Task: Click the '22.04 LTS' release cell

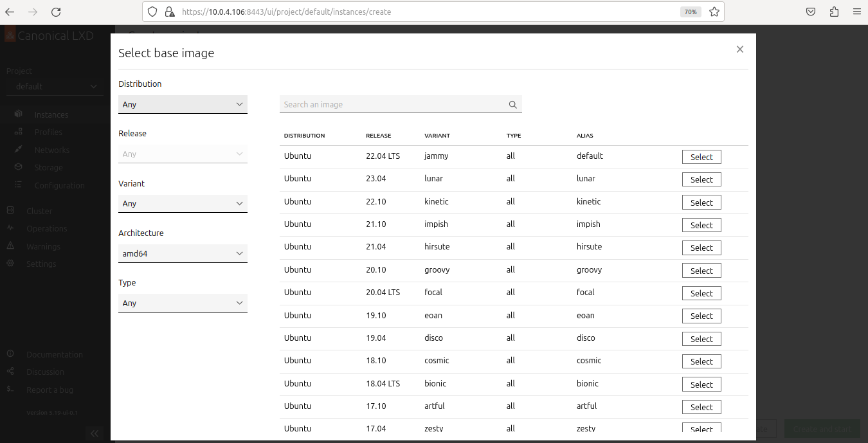Action: click(x=383, y=156)
